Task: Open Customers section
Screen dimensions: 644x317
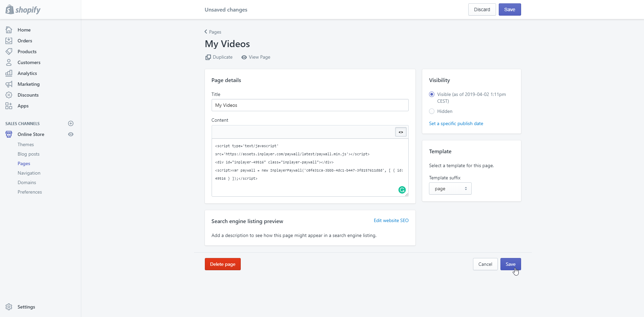Action: point(29,62)
